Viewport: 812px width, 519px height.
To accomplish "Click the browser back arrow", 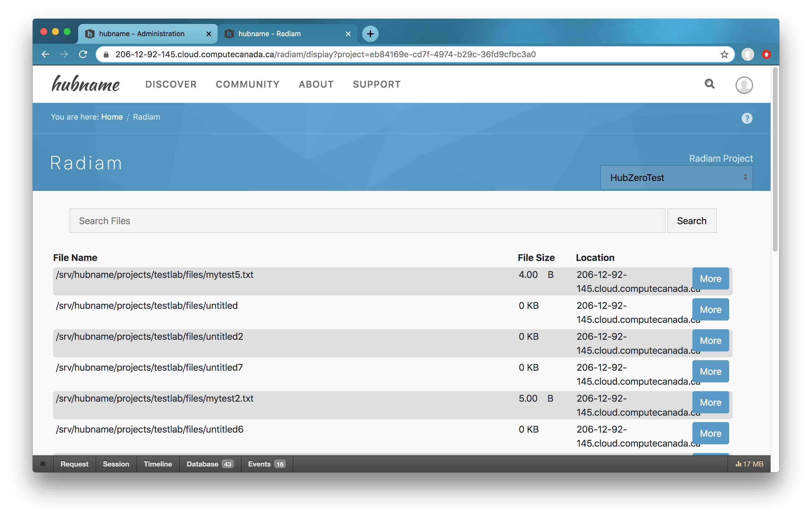I will coord(45,54).
